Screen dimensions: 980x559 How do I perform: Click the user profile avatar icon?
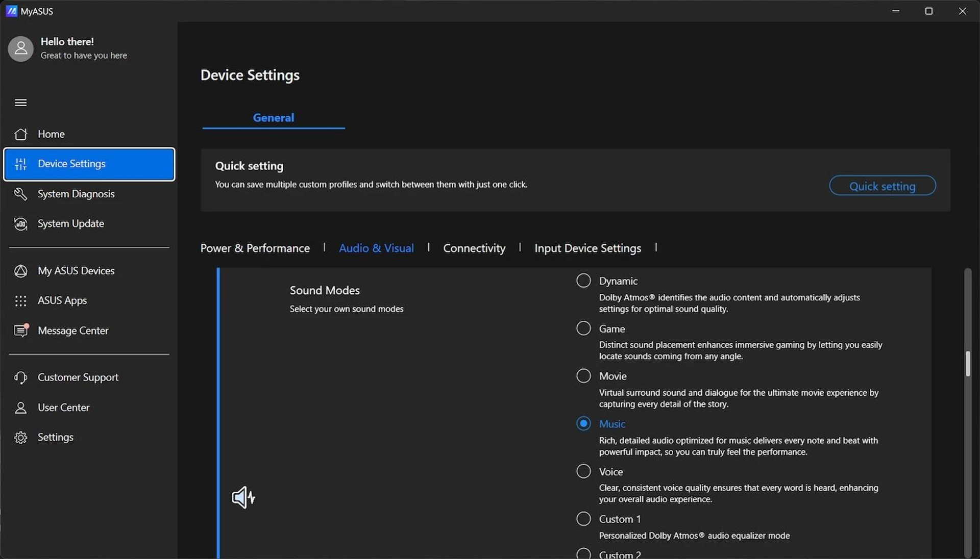click(x=21, y=48)
